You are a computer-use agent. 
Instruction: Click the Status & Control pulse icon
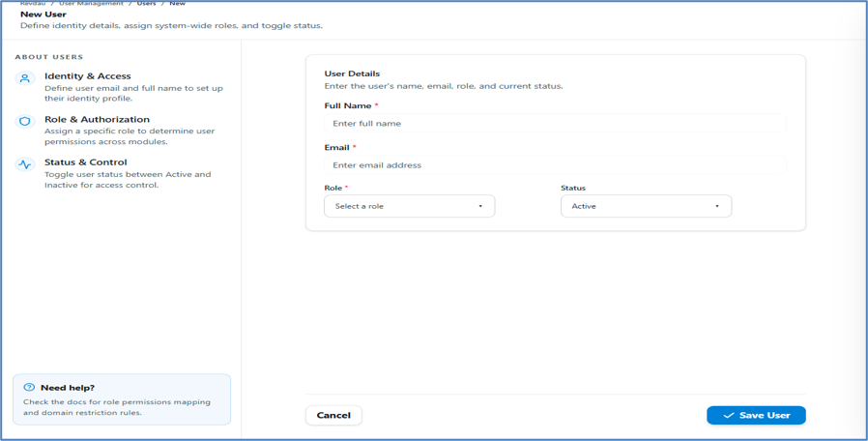point(25,164)
